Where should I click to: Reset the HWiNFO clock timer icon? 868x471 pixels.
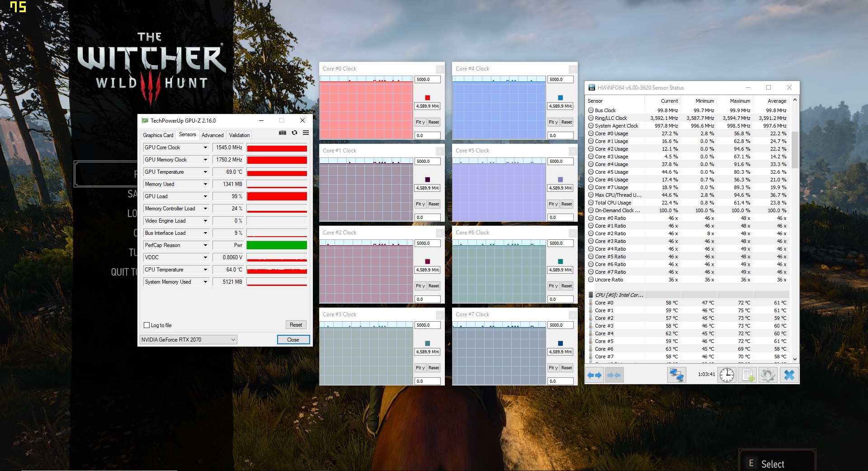(727, 375)
